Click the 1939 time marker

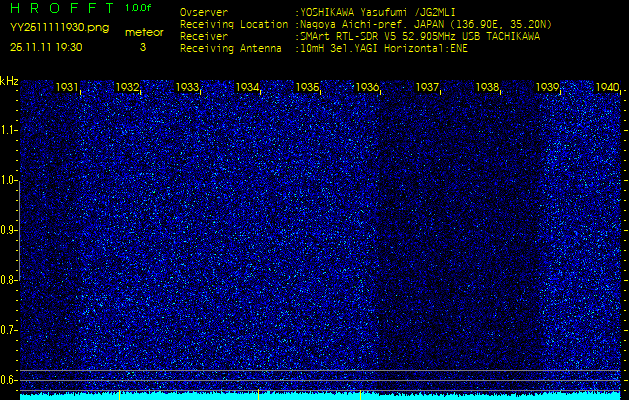(x=548, y=87)
